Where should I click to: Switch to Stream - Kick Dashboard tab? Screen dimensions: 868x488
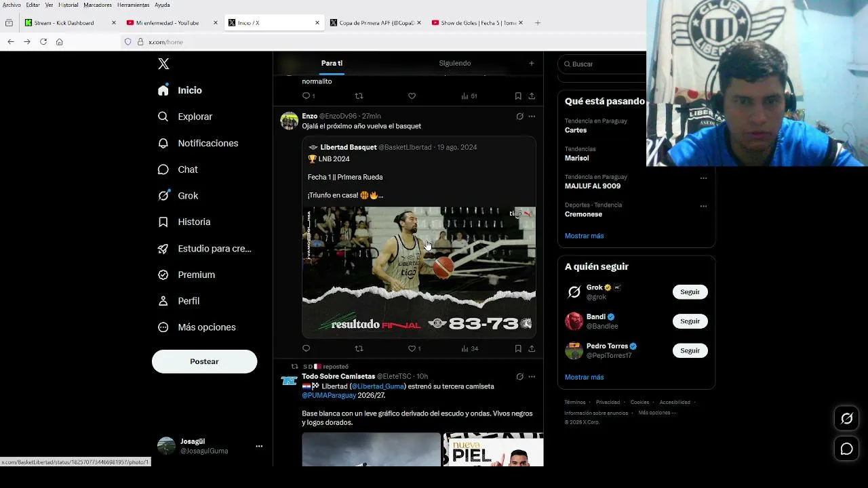tap(71, 23)
